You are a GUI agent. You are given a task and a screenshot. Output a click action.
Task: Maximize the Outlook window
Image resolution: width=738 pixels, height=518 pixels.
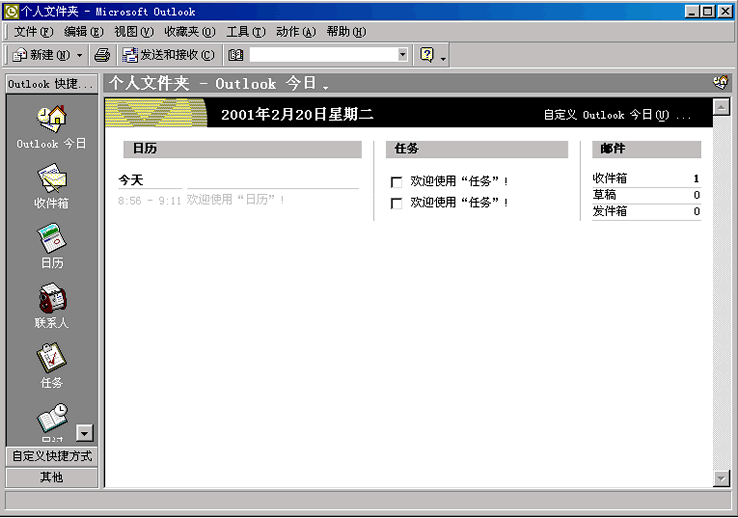pos(707,11)
